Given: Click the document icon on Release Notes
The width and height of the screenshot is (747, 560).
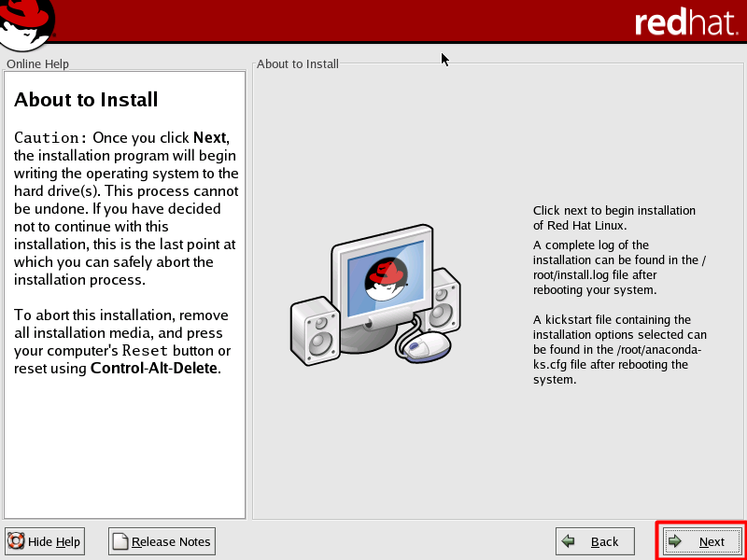Looking at the screenshot, I should [x=120, y=541].
